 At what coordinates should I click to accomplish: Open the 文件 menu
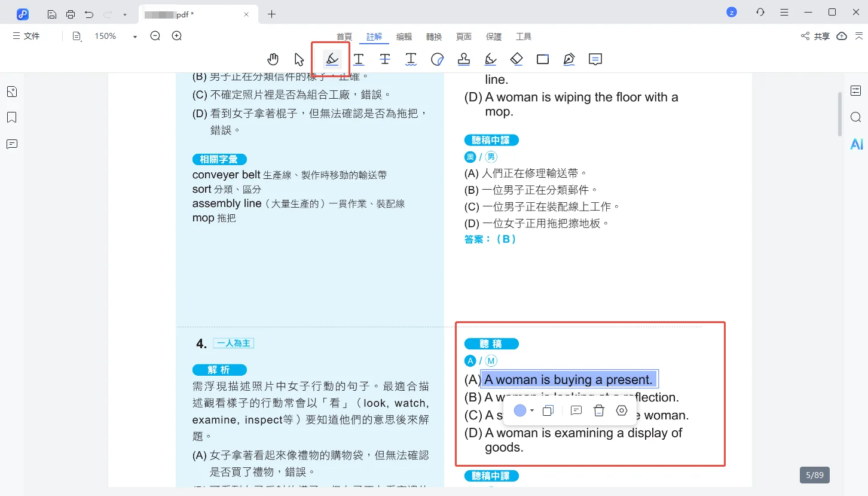pos(26,36)
